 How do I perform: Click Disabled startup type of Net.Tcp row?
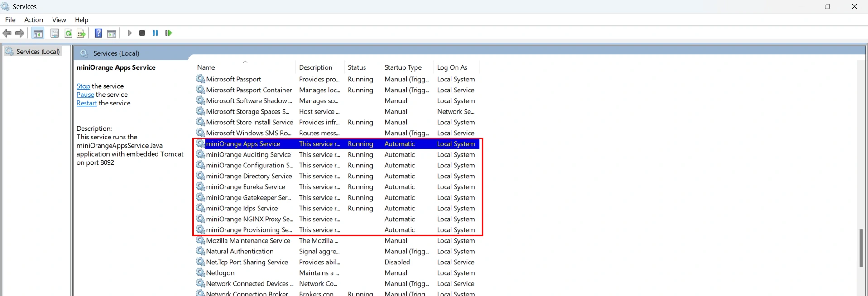pyautogui.click(x=397, y=262)
